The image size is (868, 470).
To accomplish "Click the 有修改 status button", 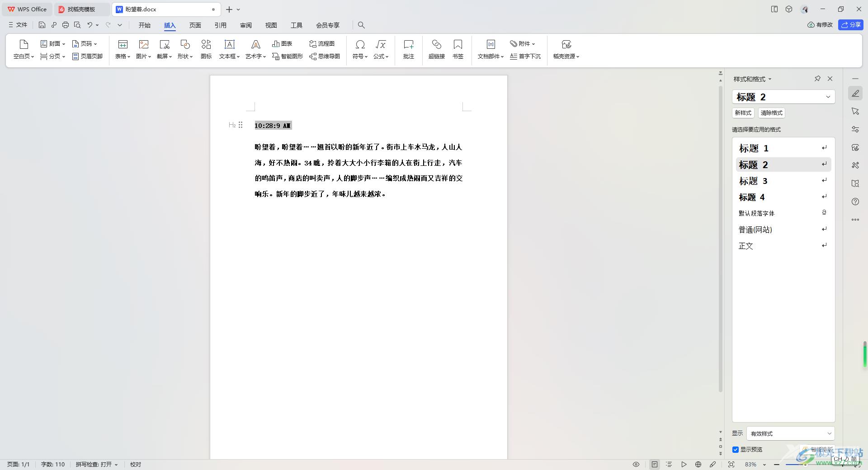I will pyautogui.click(x=820, y=25).
